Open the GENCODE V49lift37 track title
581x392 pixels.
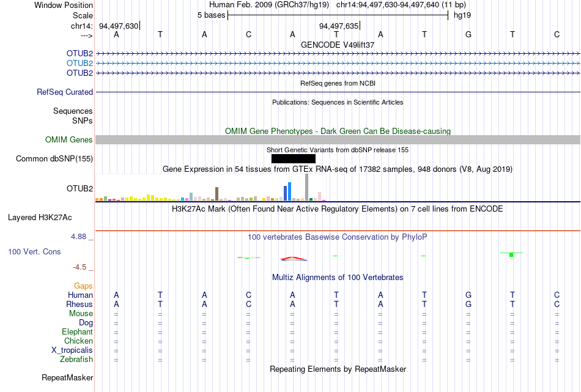(x=338, y=45)
